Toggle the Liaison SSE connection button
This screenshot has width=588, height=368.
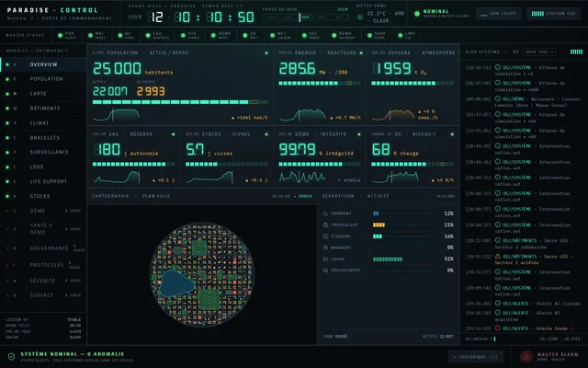(553, 14)
